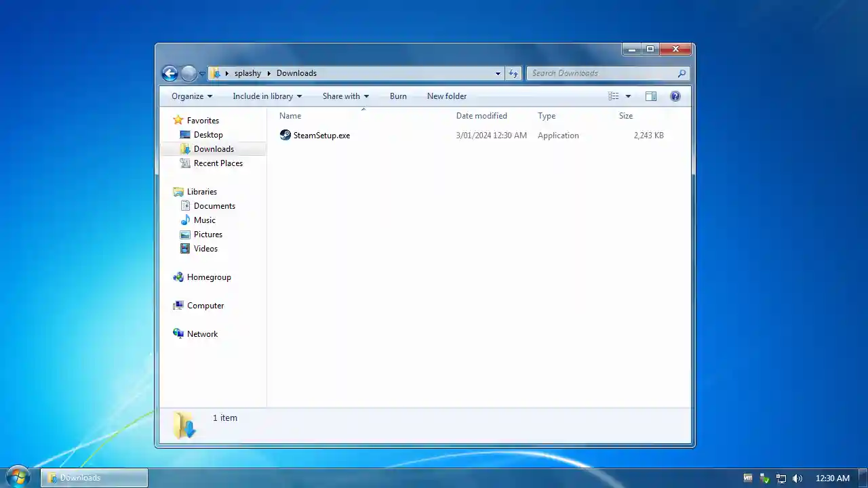Image resolution: width=868 pixels, height=488 pixels.
Task: Click the Change your view icon
Action: pos(614,96)
